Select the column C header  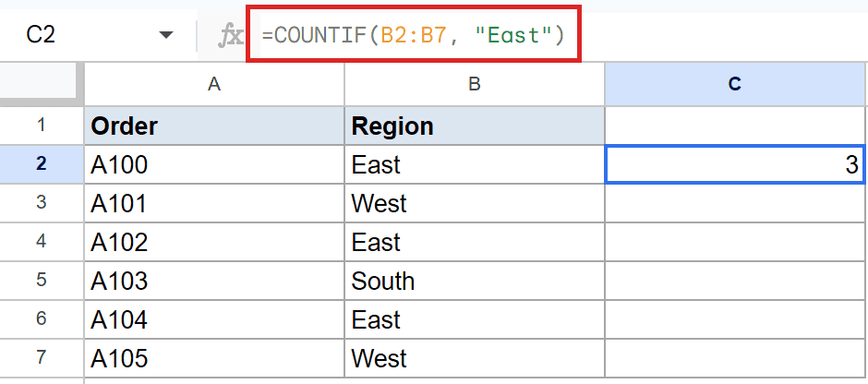(735, 84)
